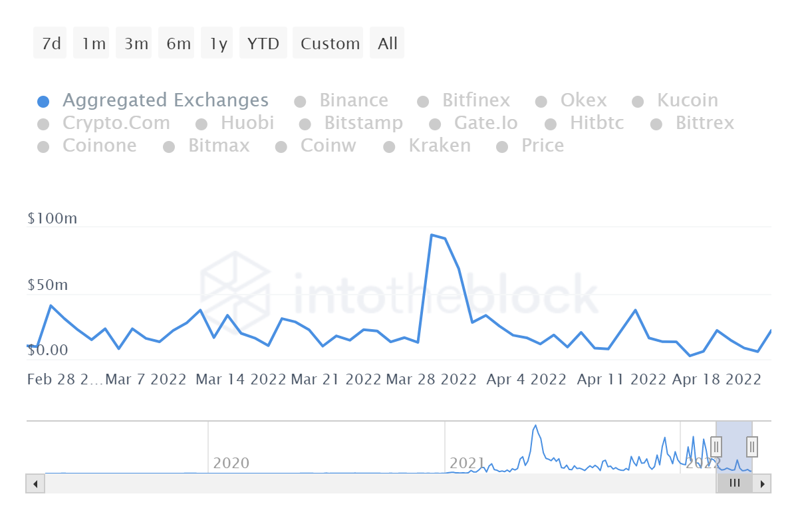Image resolution: width=798 pixels, height=532 pixels.
Task: Click the navigator scrollbar thumb grip
Action: point(734,483)
